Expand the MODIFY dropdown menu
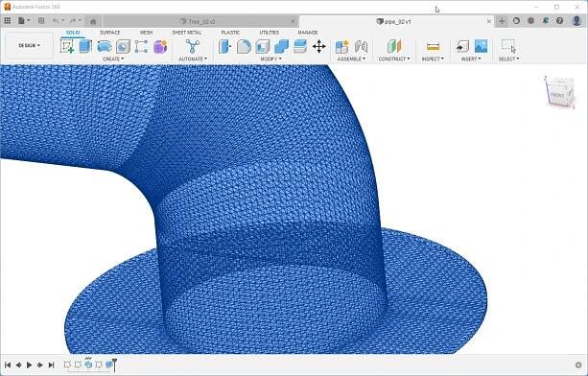Viewport: 588px width, 376px height. coord(270,59)
